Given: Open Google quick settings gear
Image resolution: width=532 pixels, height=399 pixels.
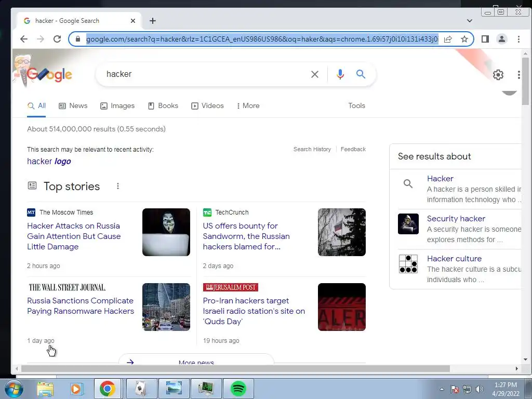Looking at the screenshot, I should tap(498, 75).
